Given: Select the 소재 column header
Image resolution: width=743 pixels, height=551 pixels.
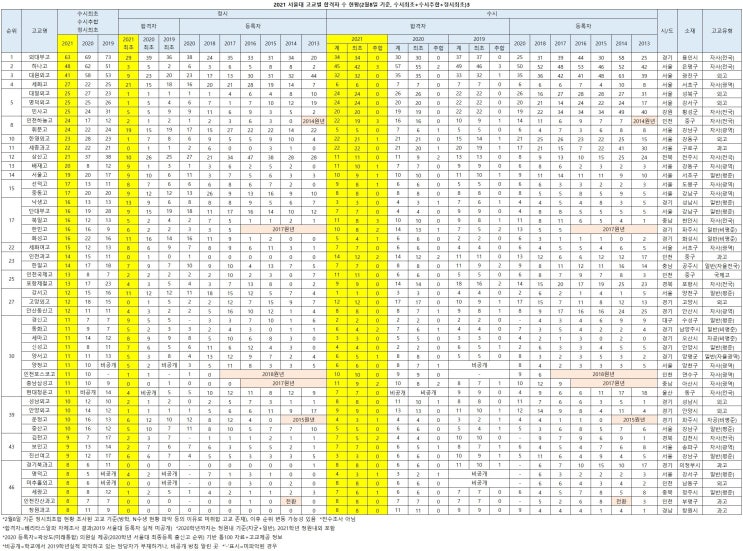Looking at the screenshot, I should click(x=689, y=31).
